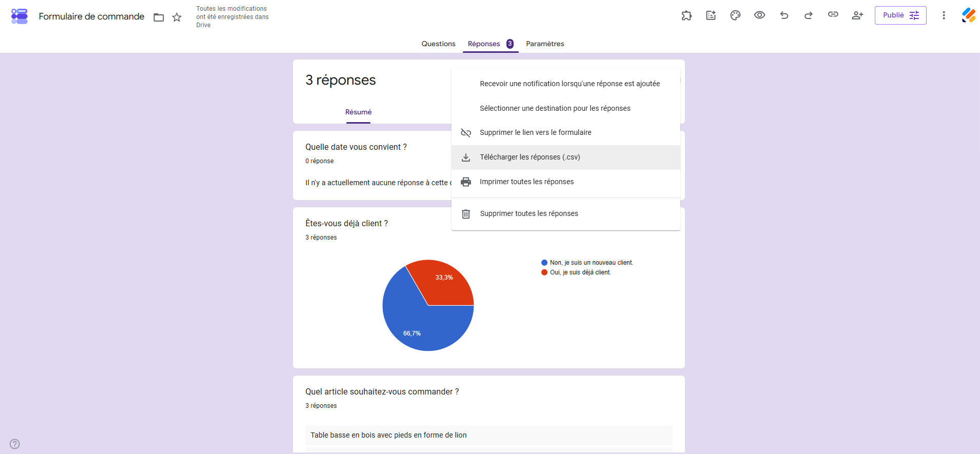Open the customize theme palette icon
Viewport: 980px width, 454px height.
click(735, 15)
